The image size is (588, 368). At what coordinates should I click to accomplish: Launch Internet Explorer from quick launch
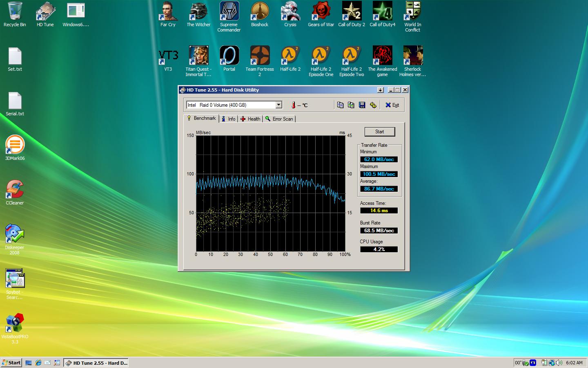click(x=38, y=363)
